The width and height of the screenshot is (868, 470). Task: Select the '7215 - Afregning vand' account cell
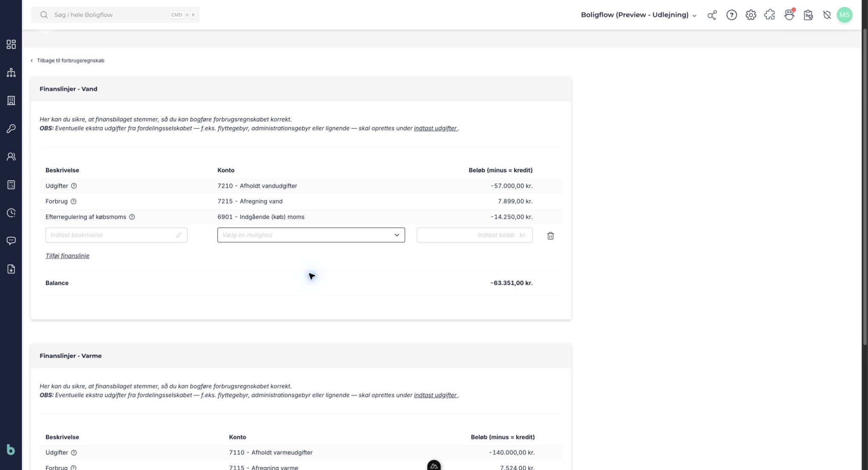(x=250, y=201)
